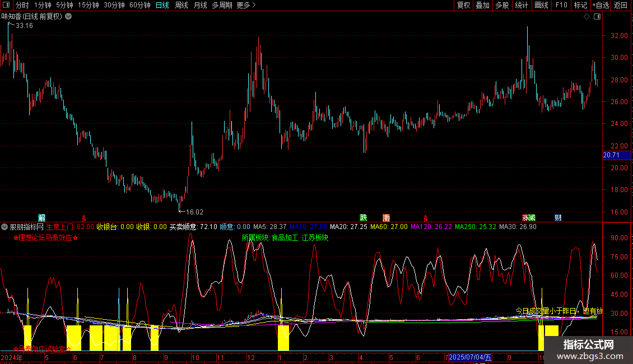
Task: Select the 30分钟 period
Action: pyautogui.click(x=114, y=5)
